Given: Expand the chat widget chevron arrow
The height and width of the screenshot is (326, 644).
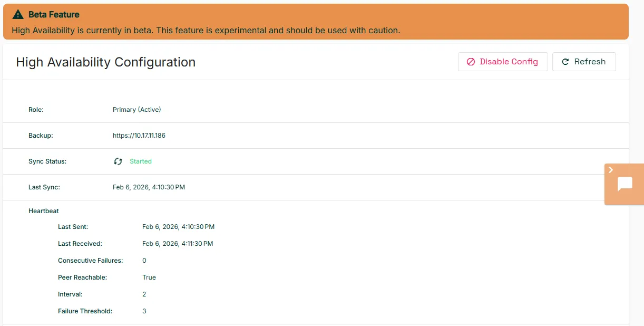Looking at the screenshot, I should [x=611, y=170].
